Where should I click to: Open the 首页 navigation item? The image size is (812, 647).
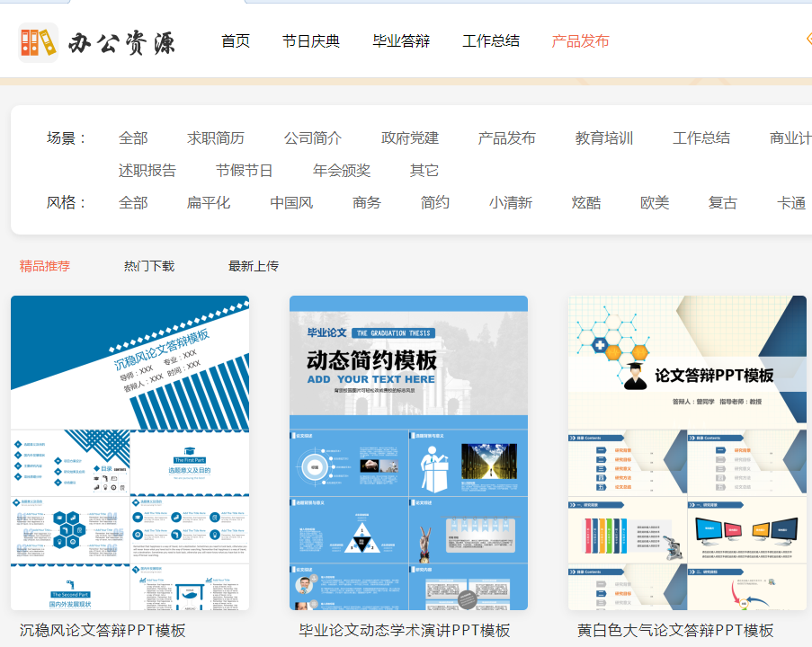(236, 41)
